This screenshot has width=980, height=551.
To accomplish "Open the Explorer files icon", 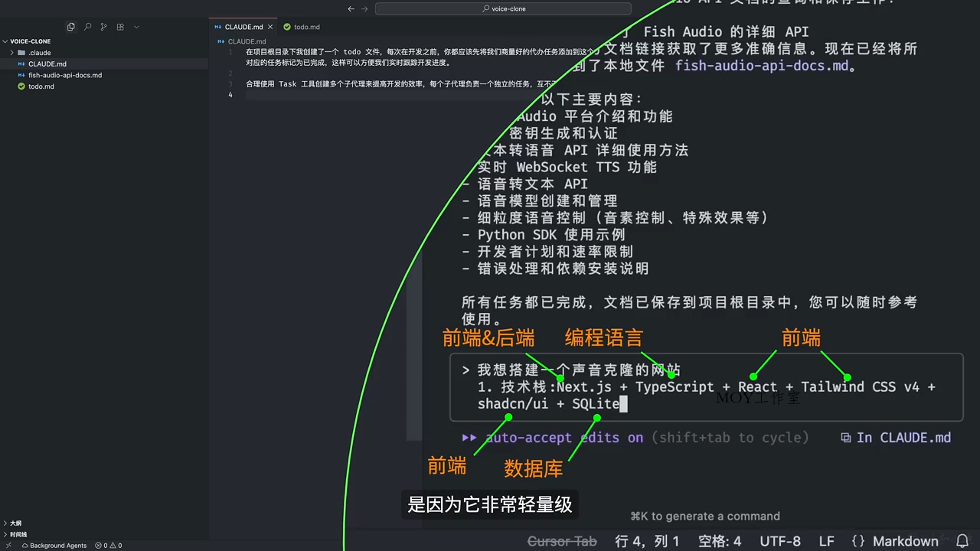I will click(x=71, y=27).
